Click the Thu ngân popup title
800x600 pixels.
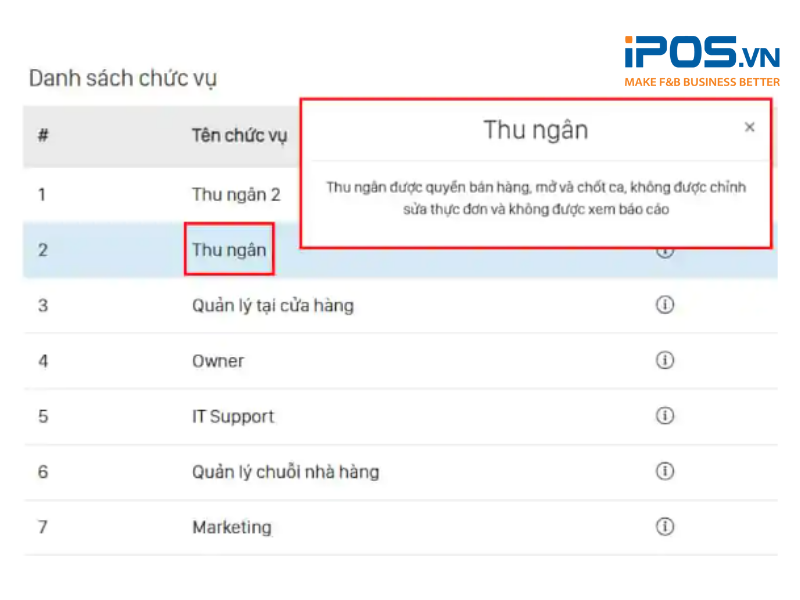click(x=537, y=129)
